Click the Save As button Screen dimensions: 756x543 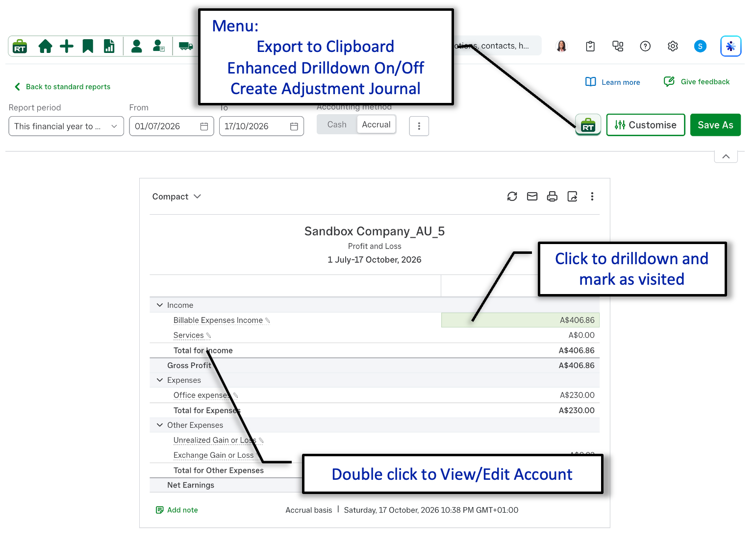(715, 125)
